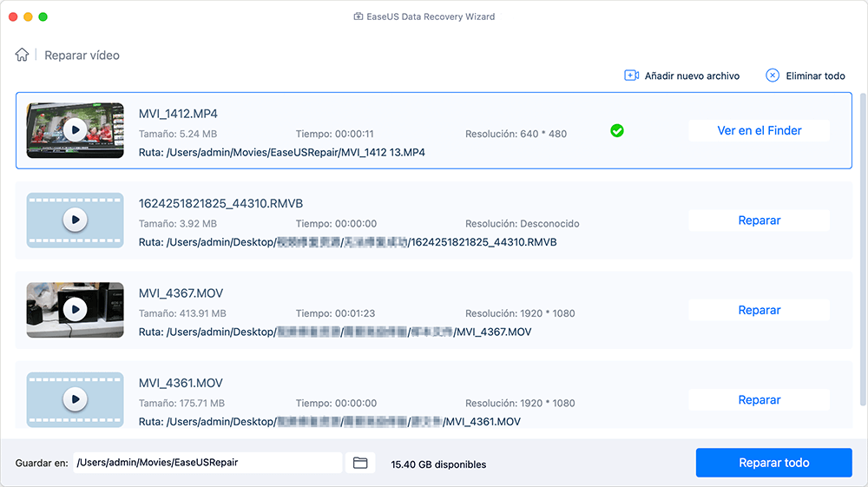
Task: Select file name MVI_4367.MOV
Action: 181,293
